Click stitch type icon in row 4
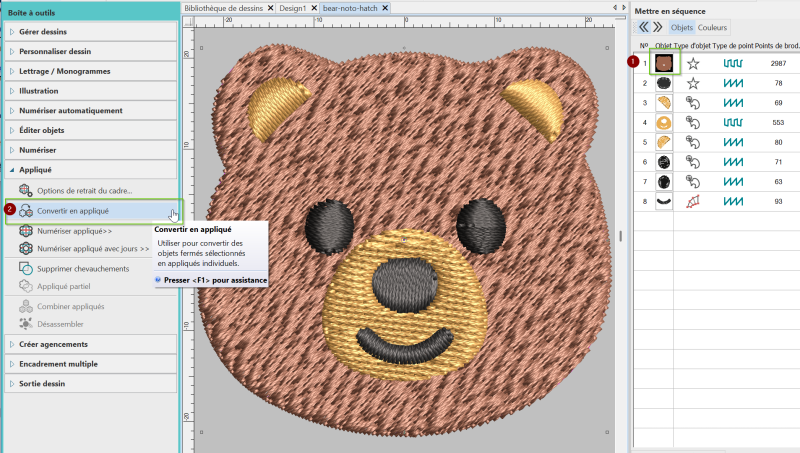This screenshot has width=800, height=453. click(733, 122)
